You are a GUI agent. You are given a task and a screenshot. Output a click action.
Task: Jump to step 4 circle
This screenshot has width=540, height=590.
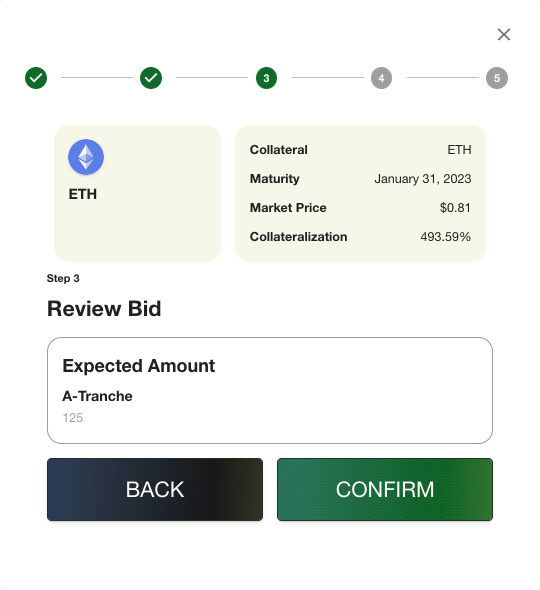pyautogui.click(x=381, y=78)
